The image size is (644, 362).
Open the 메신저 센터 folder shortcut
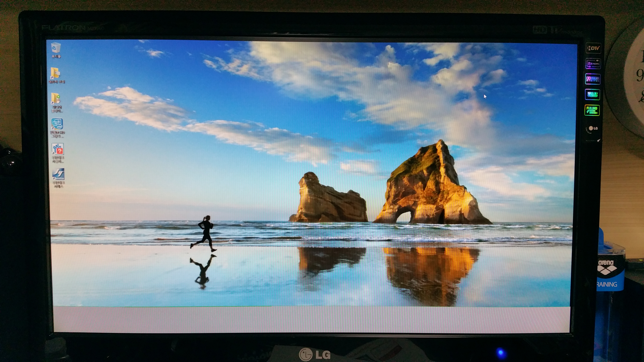pyautogui.click(x=57, y=75)
